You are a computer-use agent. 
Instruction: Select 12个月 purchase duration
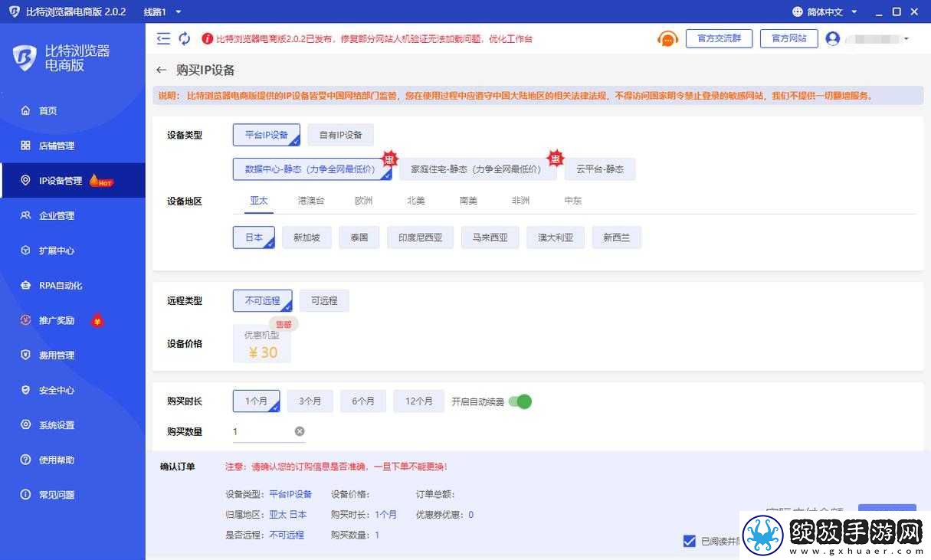(x=419, y=401)
